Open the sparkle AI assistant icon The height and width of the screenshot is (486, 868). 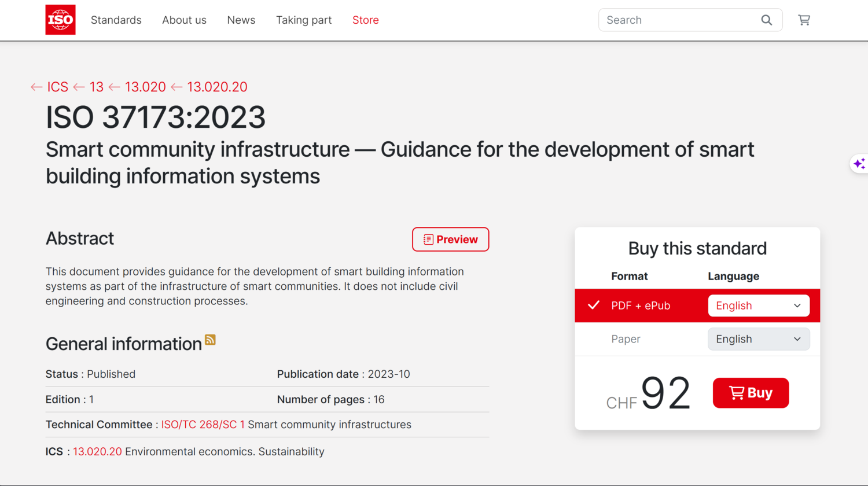tap(859, 164)
